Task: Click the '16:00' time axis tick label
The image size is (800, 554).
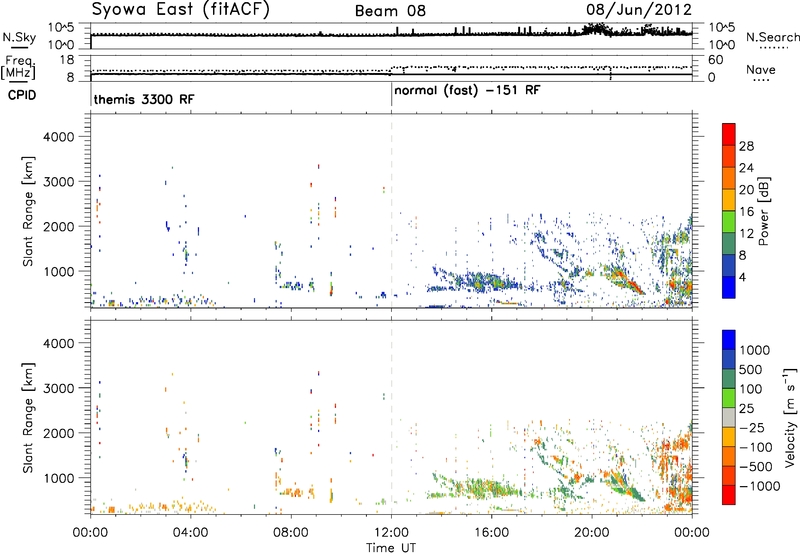Action: pyautogui.click(x=491, y=533)
